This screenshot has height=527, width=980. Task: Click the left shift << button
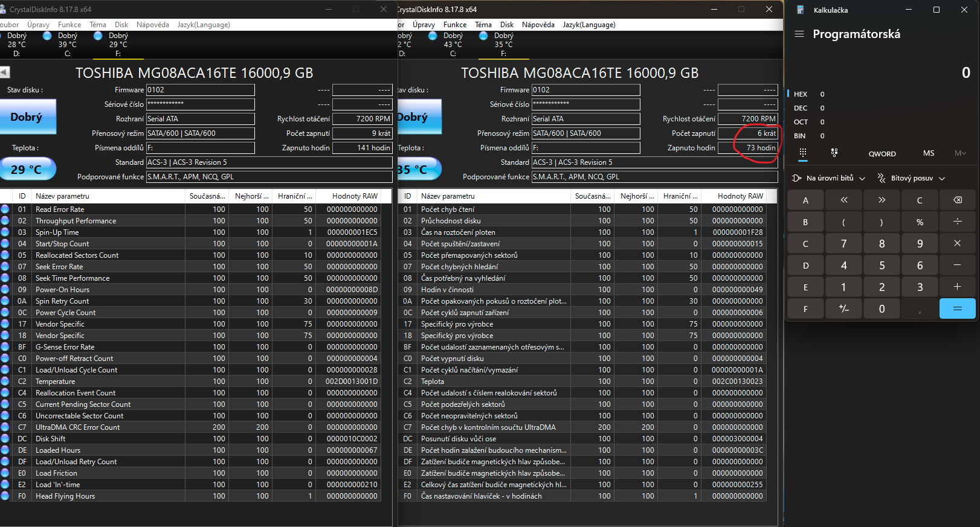point(843,200)
